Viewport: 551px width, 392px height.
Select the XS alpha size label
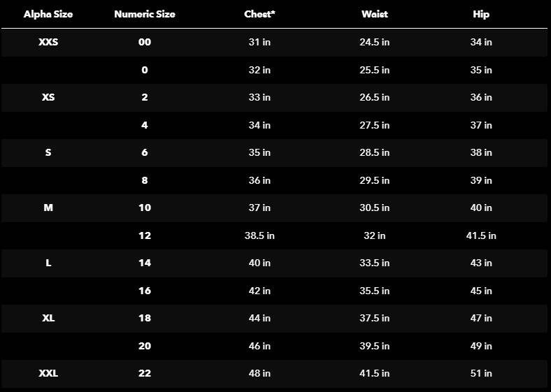[x=48, y=97]
